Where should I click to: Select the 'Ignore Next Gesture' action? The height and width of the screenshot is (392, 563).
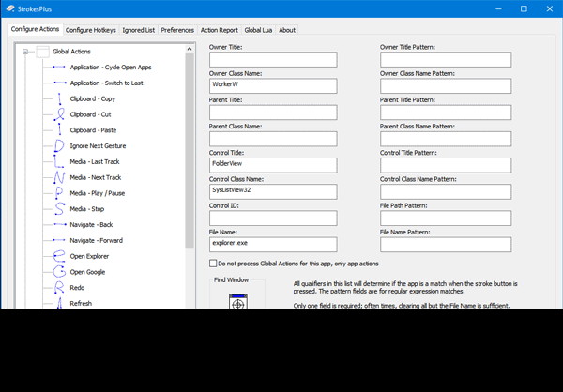coord(98,146)
